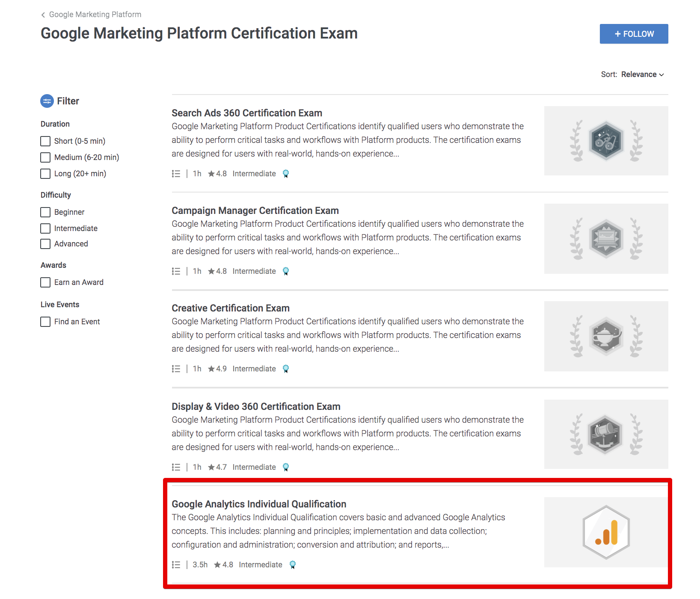
Task: Click award ribbon icon on Display & Video 360
Action: coord(285,467)
